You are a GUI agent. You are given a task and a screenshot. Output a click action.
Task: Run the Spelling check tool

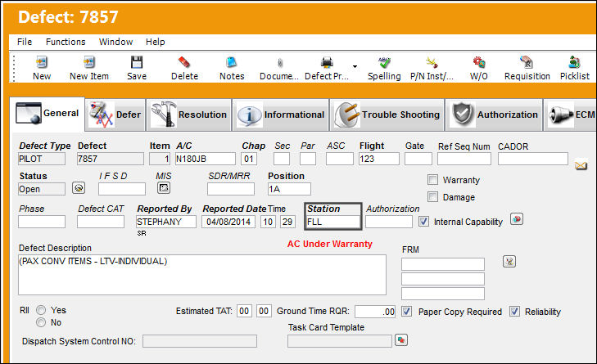(x=384, y=62)
